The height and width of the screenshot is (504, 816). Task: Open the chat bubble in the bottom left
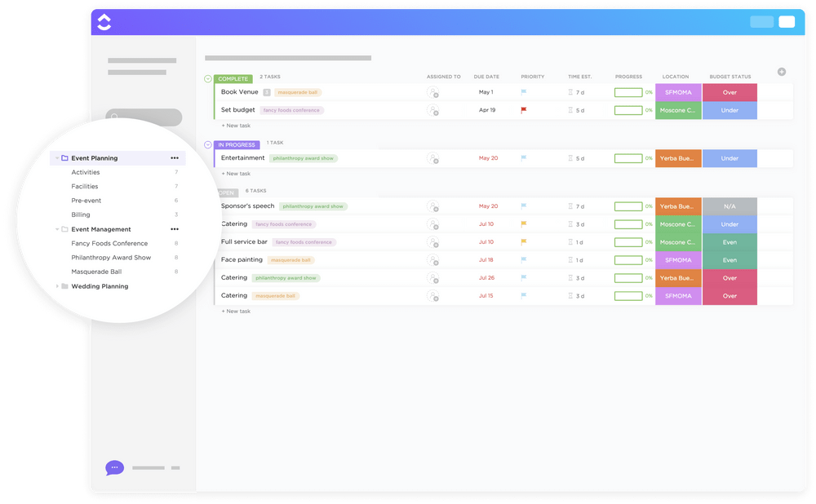(114, 467)
